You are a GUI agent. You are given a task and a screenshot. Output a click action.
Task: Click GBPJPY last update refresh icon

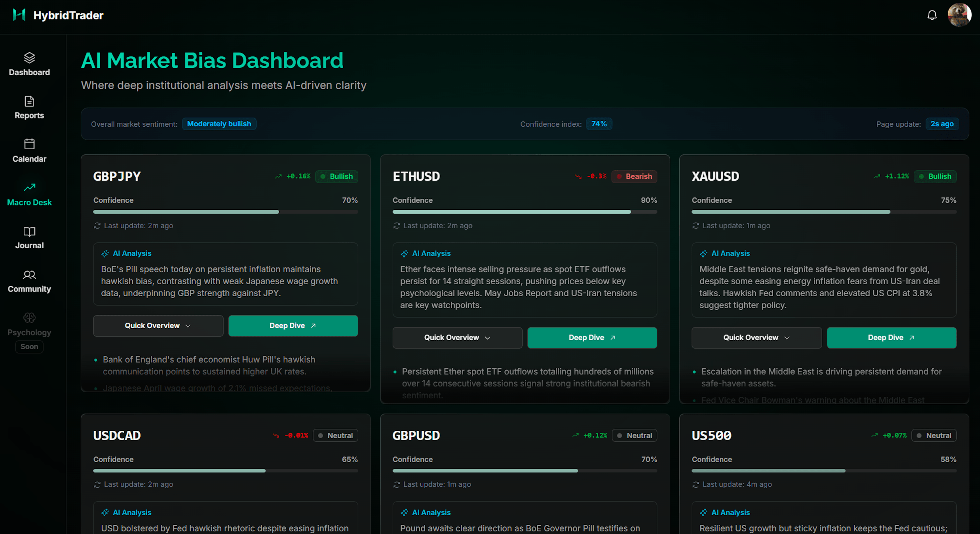97,226
